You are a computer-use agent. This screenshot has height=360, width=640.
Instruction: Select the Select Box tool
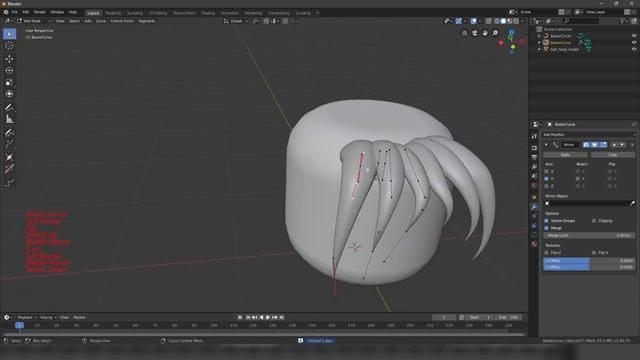point(9,34)
